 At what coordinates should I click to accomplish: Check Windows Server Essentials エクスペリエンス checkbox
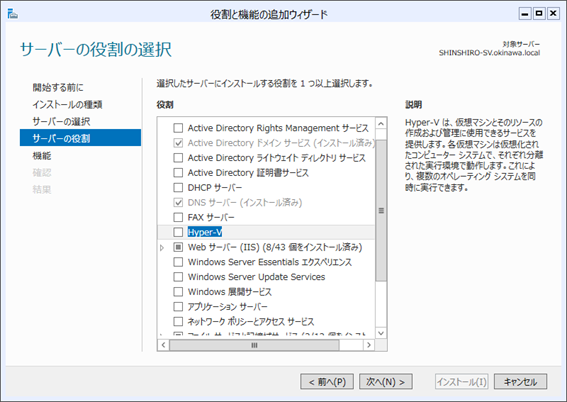(x=178, y=262)
